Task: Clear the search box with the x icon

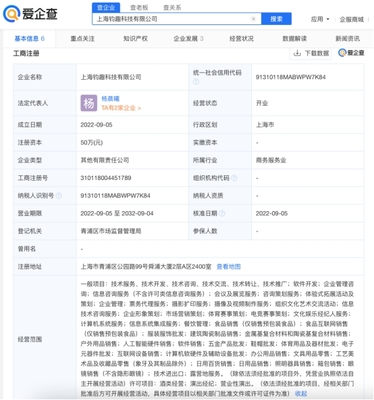Action: click(x=253, y=19)
